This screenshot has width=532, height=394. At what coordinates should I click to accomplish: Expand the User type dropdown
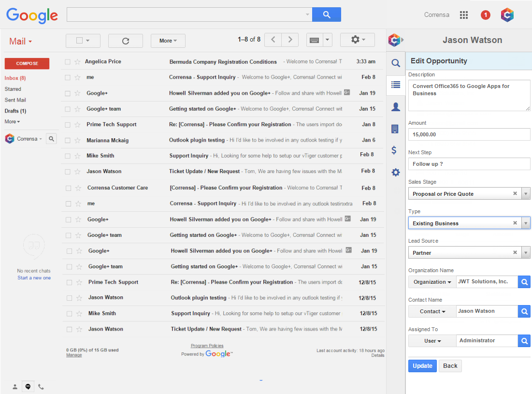(x=432, y=341)
